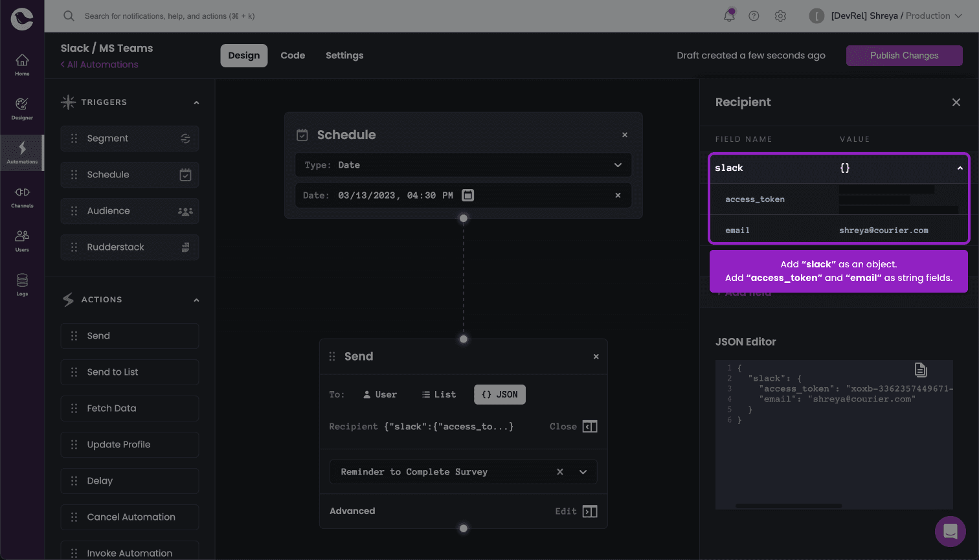Select User as the recipient type
This screenshot has height=560, width=979.
click(380, 394)
